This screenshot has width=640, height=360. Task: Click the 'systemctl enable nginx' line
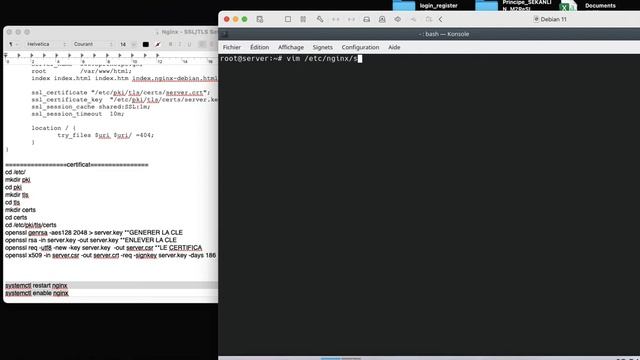pos(37,293)
